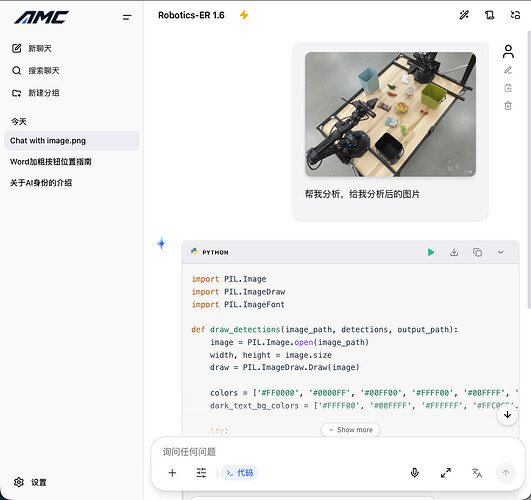
Task: Click the Python logo in the code header
Action: click(194, 251)
